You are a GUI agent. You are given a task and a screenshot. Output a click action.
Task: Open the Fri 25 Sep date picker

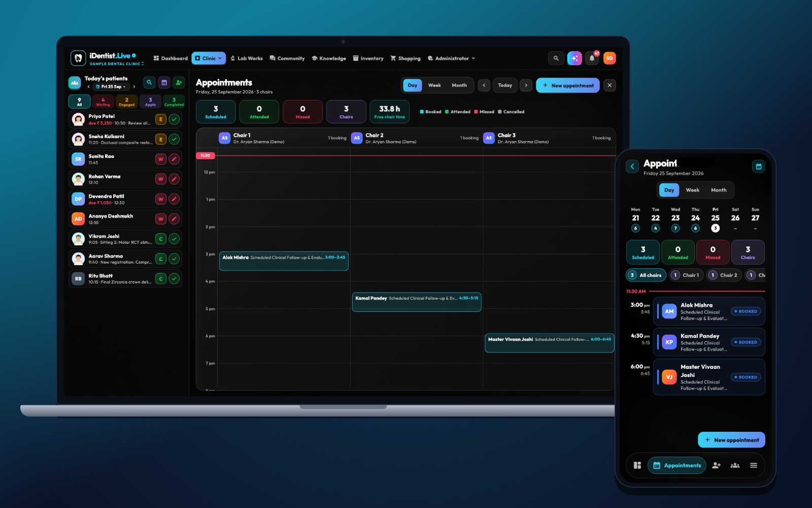[x=111, y=87]
